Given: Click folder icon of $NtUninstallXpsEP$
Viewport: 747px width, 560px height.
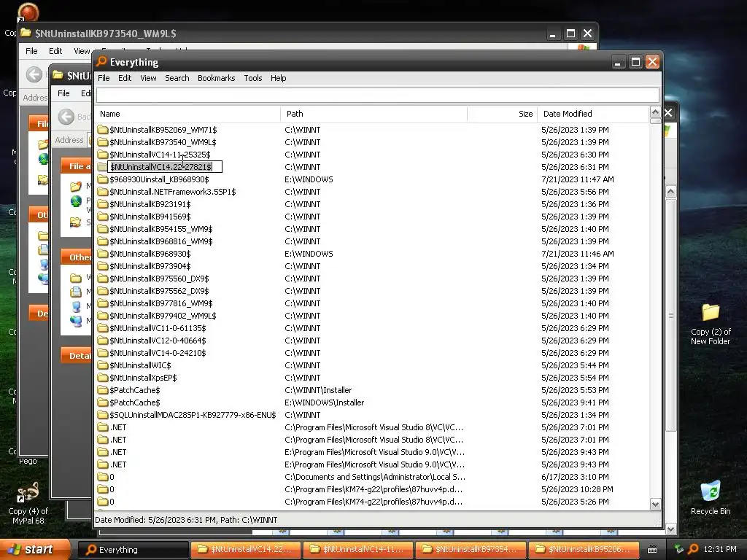Looking at the screenshot, I should point(102,377).
